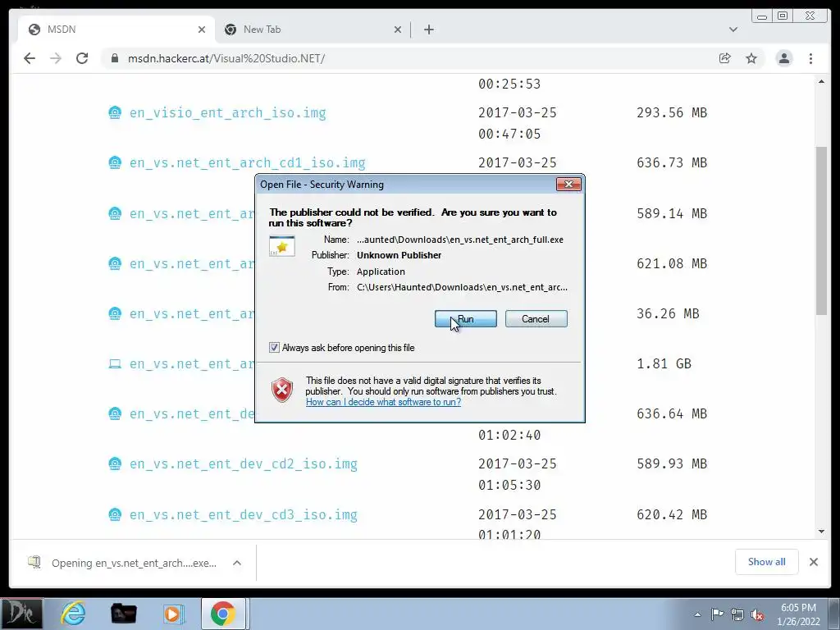Click the Run button in security warning
Image resolution: width=840 pixels, height=630 pixels.
click(x=466, y=319)
